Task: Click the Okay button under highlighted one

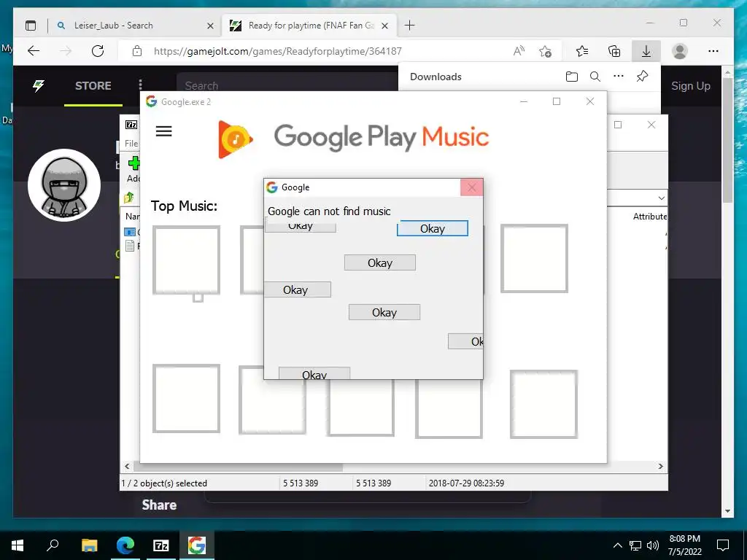Action: coord(379,262)
